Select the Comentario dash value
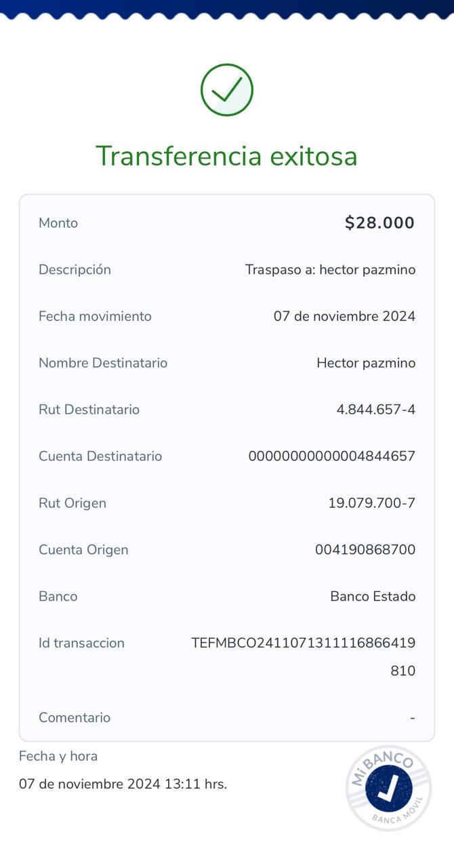The width and height of the screenshot is (454, 868). 412,718
